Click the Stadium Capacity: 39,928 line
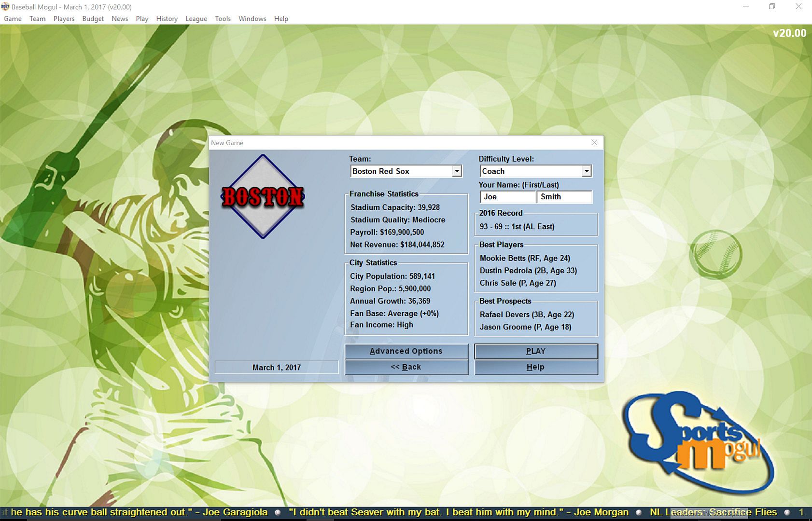812x521 pixels. 395,207
